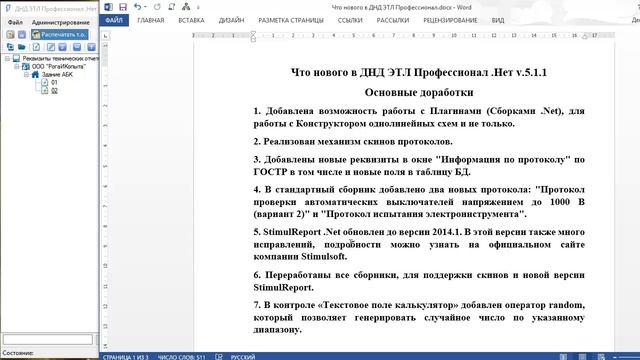
Task: Open the ФАЙЛ tab in Word
Action: click(114, 20)
